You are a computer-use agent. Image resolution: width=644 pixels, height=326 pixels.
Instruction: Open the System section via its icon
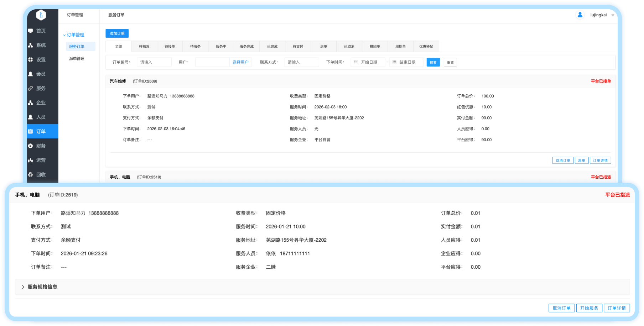(x=31, y=45)
